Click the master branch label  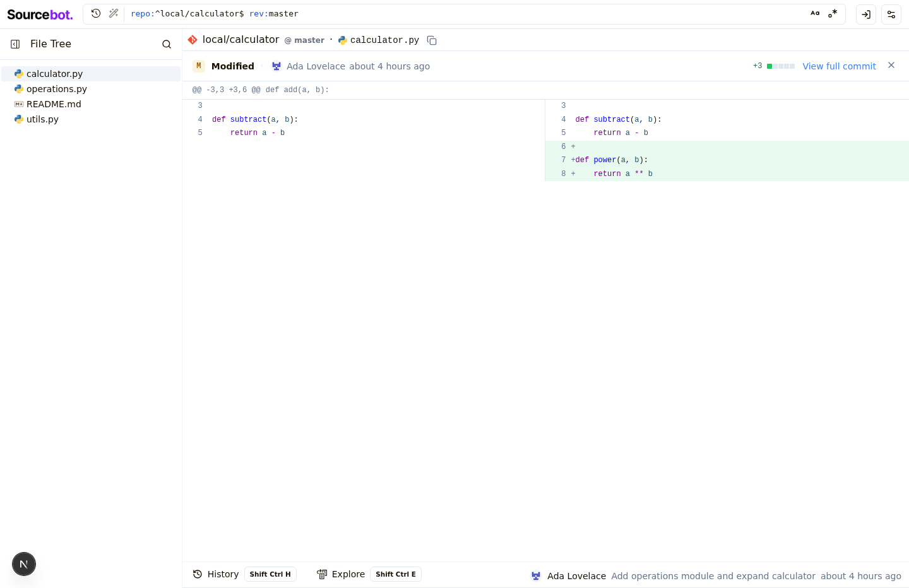point(304,40)
